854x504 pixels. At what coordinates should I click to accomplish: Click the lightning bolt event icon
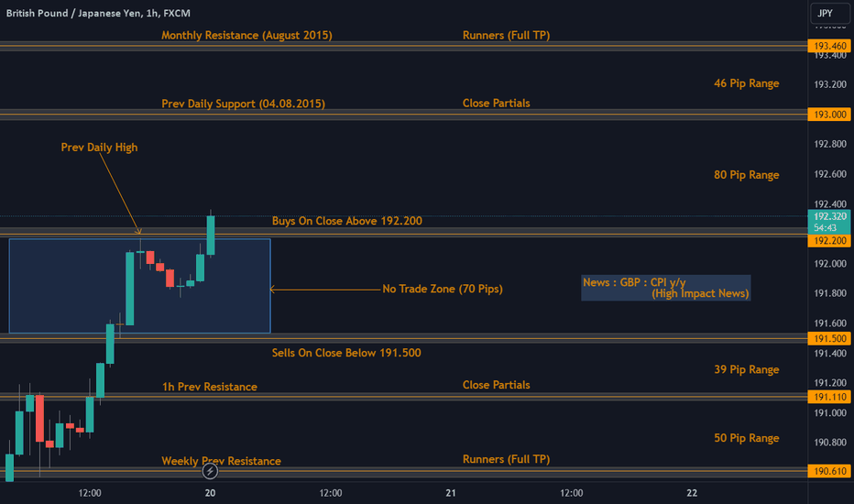[210, 471]
